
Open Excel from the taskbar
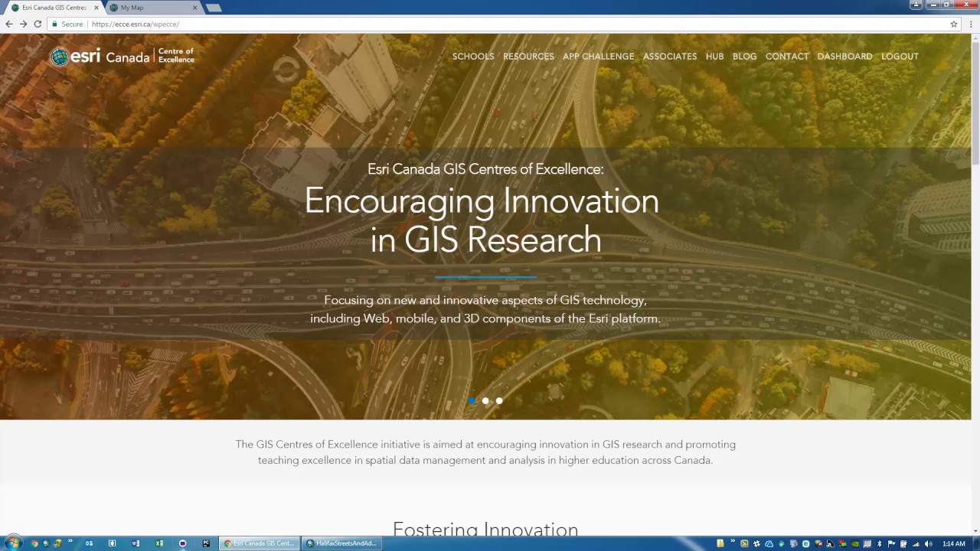(159, 543)
